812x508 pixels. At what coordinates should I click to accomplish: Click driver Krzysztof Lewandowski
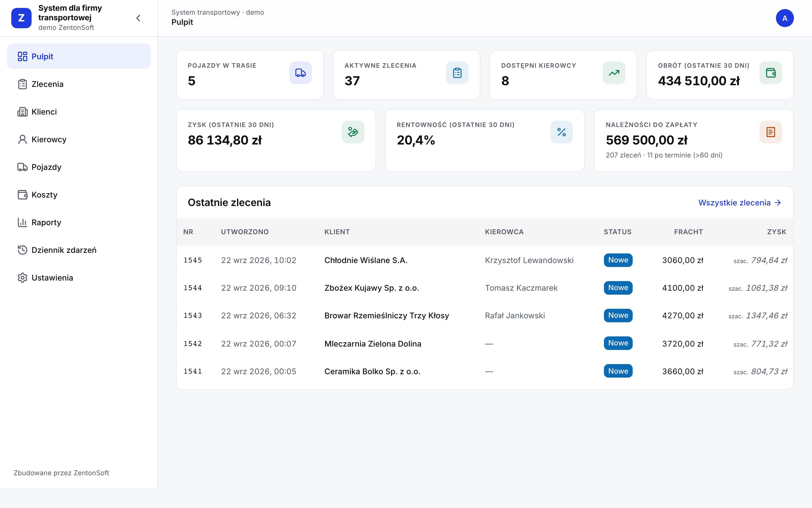pos(529,260)
